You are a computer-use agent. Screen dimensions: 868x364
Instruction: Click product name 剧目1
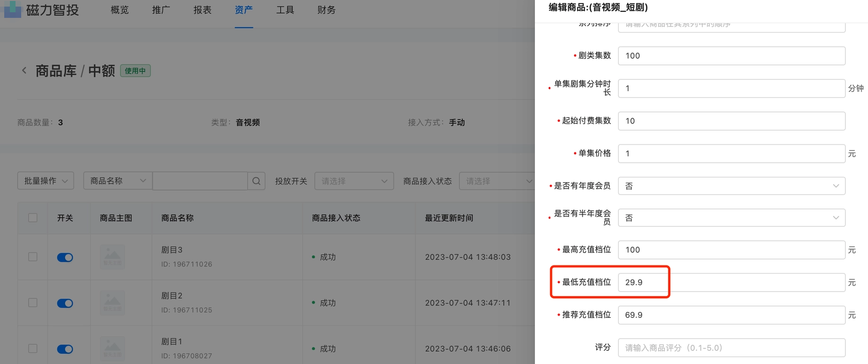(x=172, y=341)
